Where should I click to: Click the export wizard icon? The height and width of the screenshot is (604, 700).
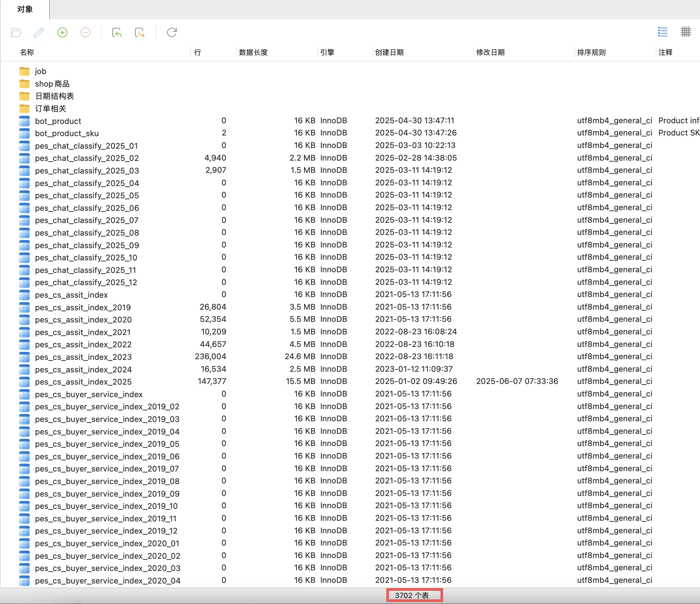140,32
